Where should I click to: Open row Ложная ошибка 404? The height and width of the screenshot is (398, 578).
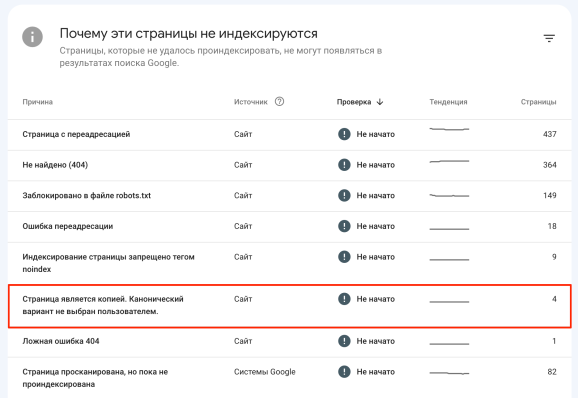tap(290, 342)
